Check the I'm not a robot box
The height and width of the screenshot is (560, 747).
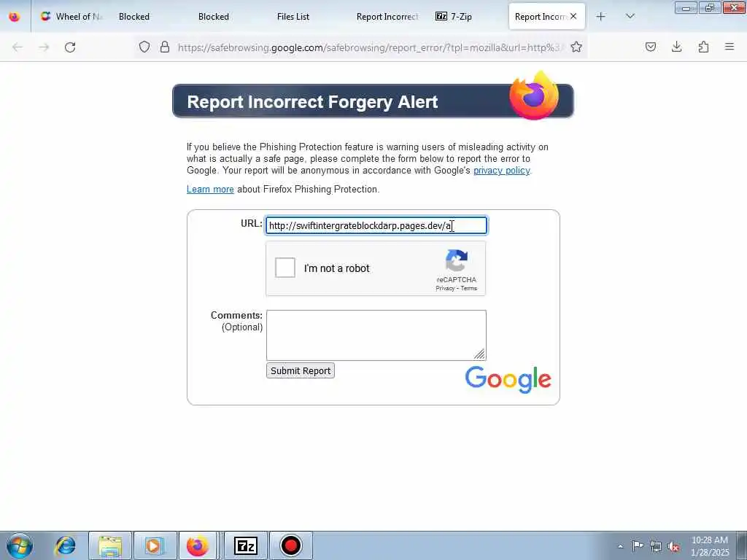coord(285,268)
